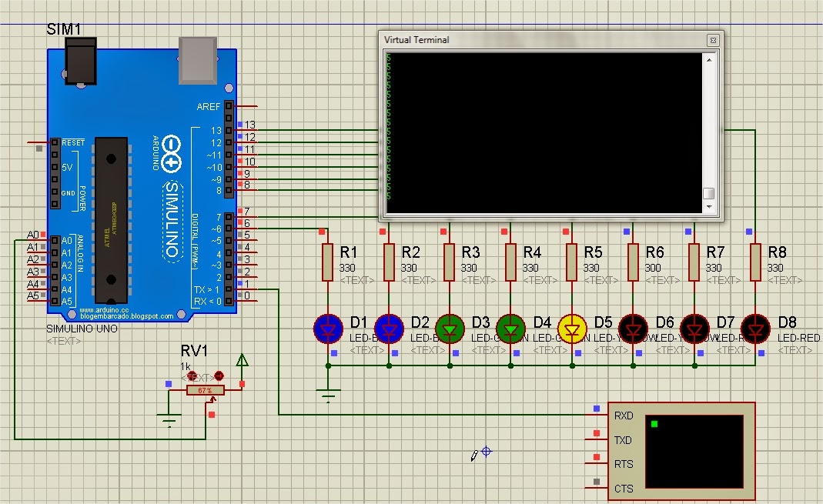Image resolution: width=823 pixels, height=504 pixels.
Task: Select the green LED D3
Action: click(450, 329)
